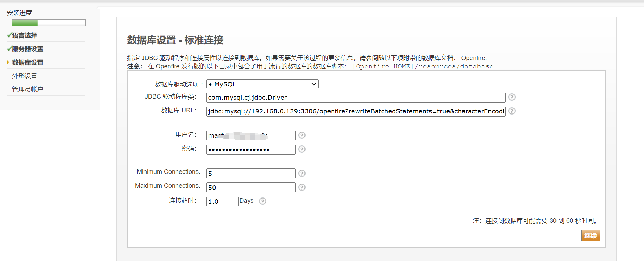The height and width of the screenshot is (261, 644).
Task: Show help for the 密码 field
Action: [x=302, y=149]
